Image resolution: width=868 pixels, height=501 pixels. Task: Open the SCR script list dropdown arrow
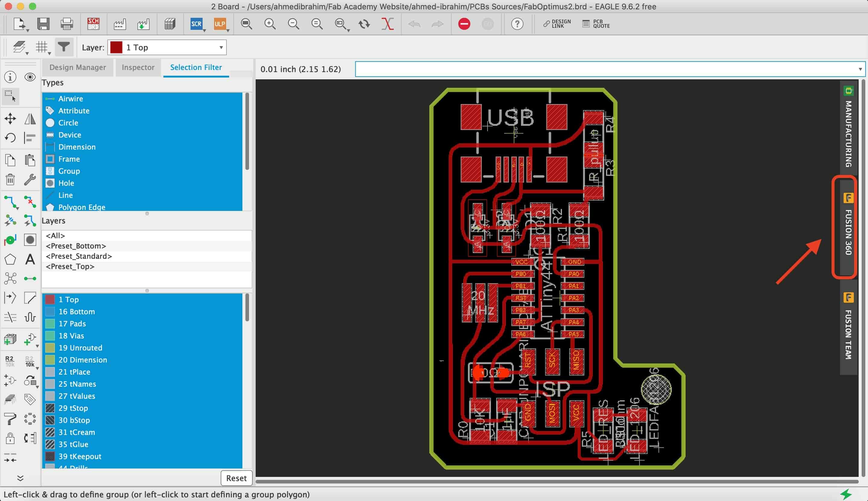pos(205,31)
